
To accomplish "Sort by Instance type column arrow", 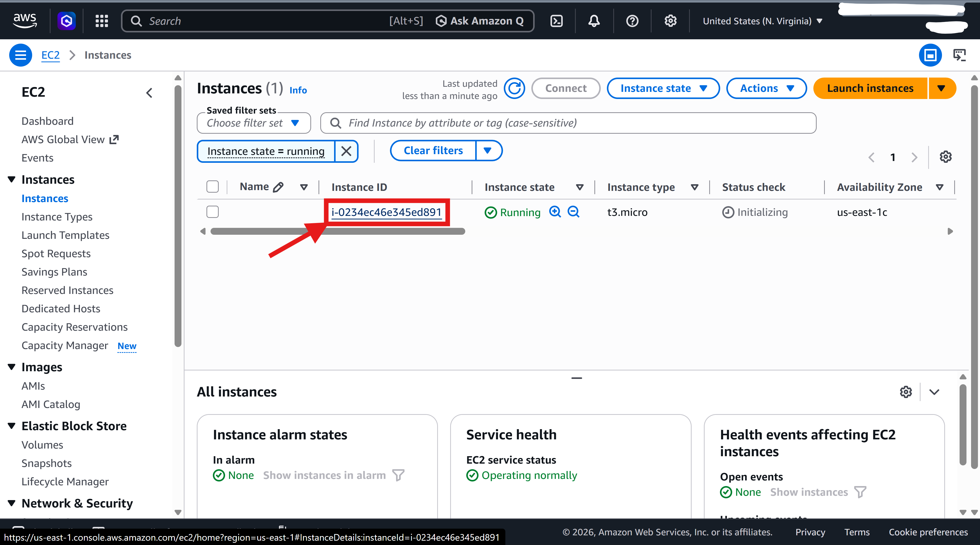I will coord(695,187).
